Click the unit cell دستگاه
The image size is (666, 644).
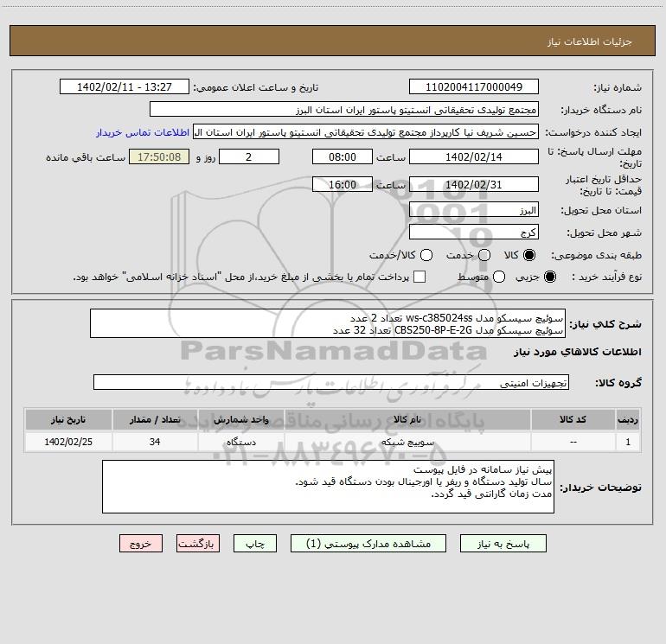tap(240, 442)
